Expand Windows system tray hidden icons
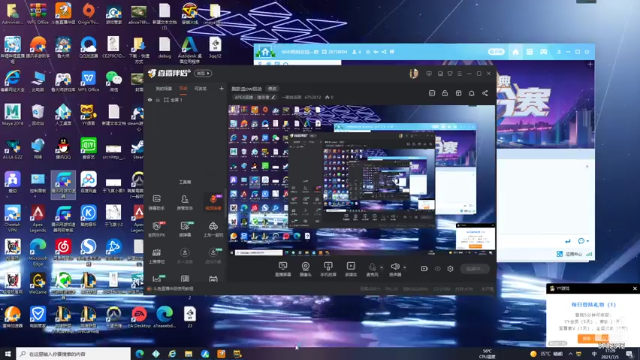The image size is (640, 360). coord(570,353)
